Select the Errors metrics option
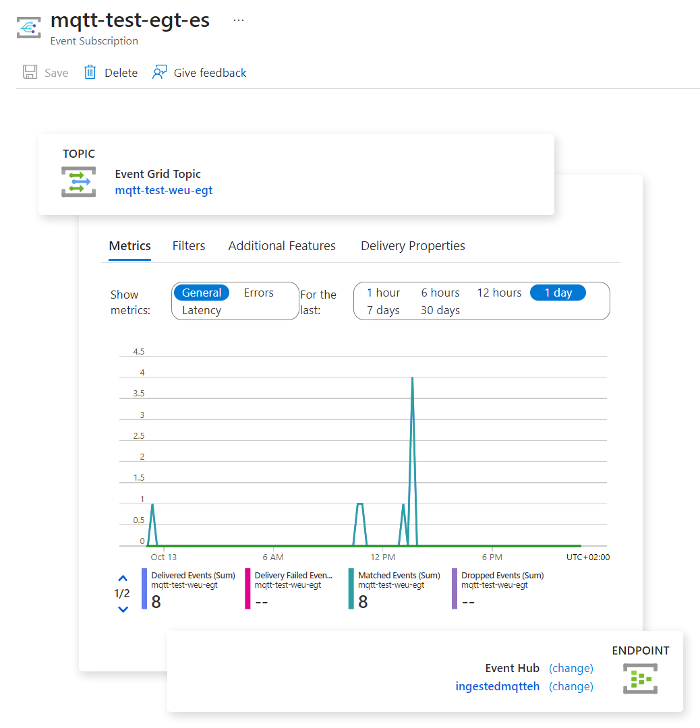The image size is (700, 728). pos(258,293)
